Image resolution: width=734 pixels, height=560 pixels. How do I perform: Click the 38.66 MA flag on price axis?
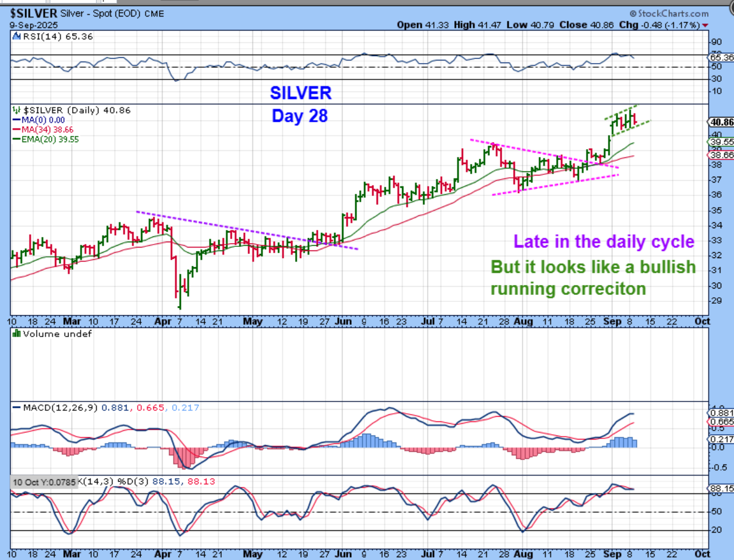point(721,155)
